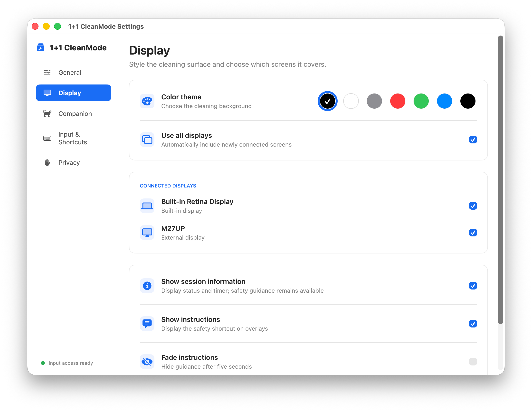Image resolution: width=532 pixels, height=411 pixels.
Task: Click the M27UP external monitor icon
Action: tap(147, 233)
